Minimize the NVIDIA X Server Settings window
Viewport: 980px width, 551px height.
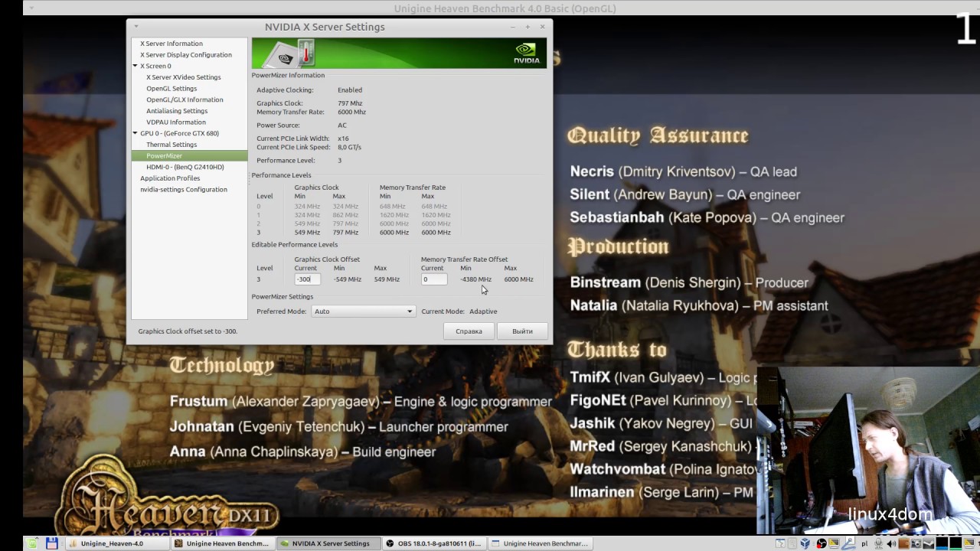click(x=512, y=27)
